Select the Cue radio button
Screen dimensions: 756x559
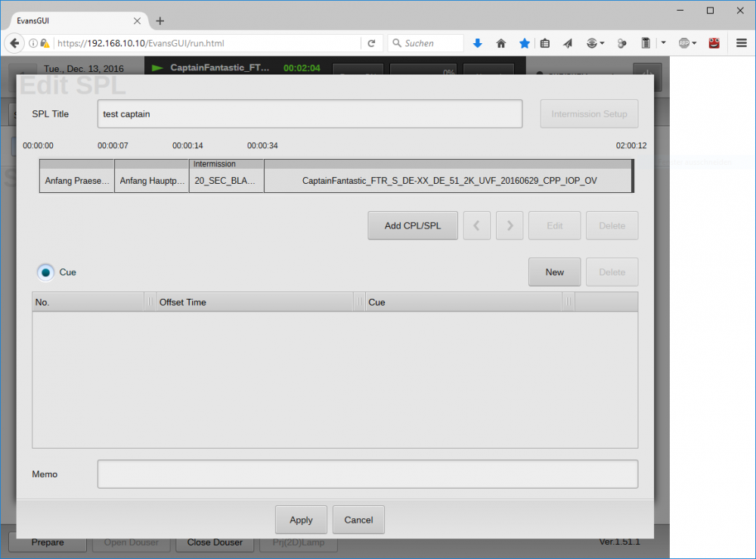[46, 272]
